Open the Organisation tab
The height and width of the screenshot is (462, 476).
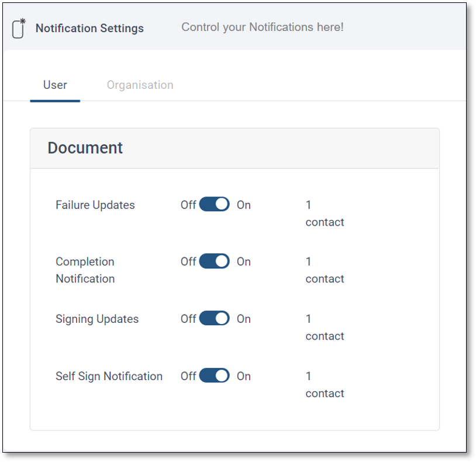(x=140, y=85)
